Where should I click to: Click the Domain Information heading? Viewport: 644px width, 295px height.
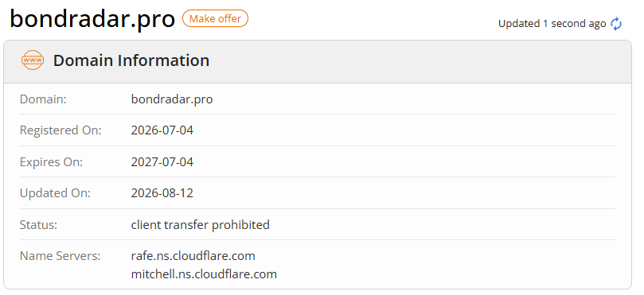point(131,60)
